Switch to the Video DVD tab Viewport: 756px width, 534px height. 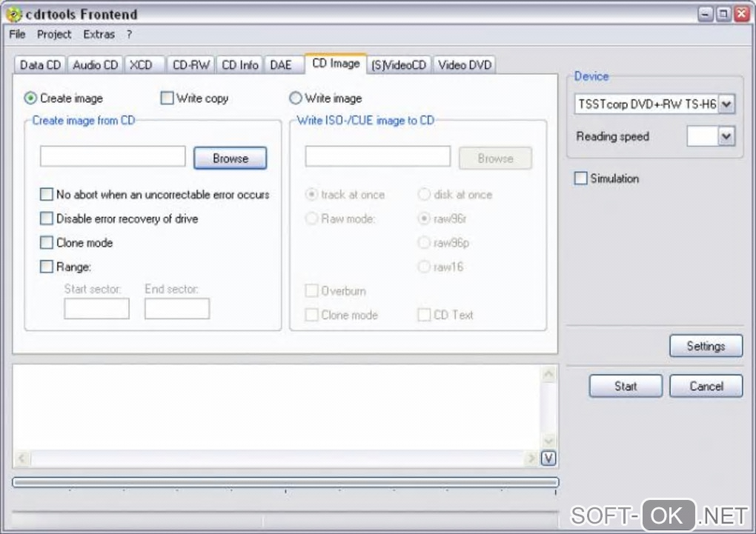[465, 64]
